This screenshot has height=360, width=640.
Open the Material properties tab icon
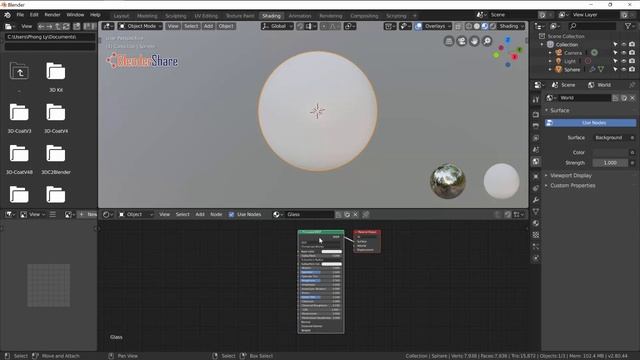point(536,223)
